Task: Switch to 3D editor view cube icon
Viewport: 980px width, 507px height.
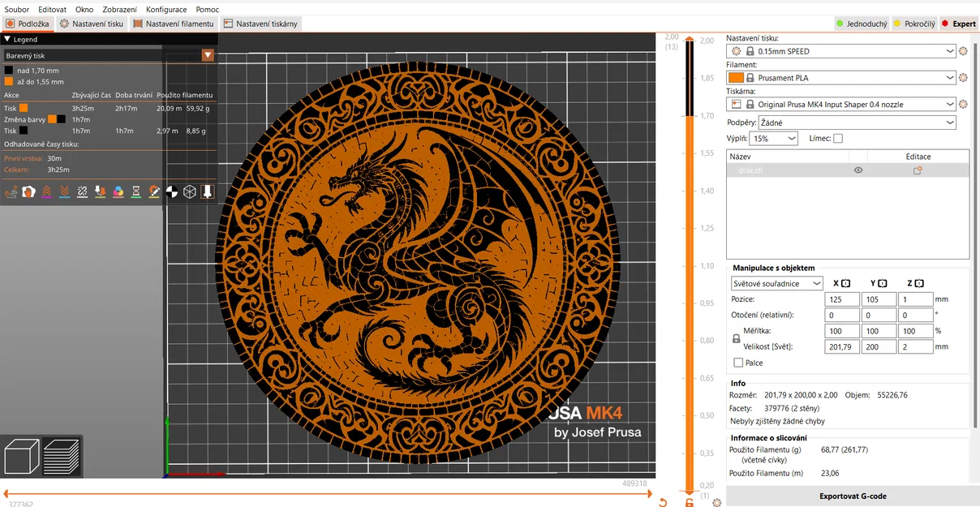Action: (x=22, y=456)
